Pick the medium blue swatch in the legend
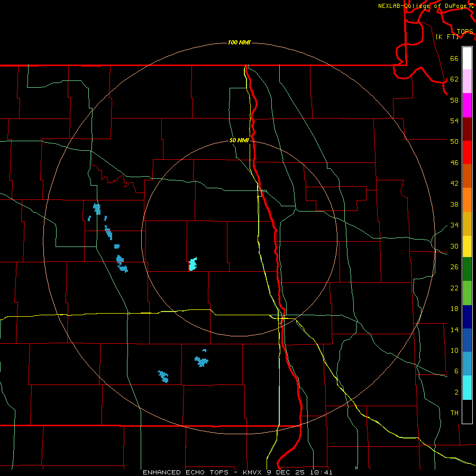 point(467,340)
